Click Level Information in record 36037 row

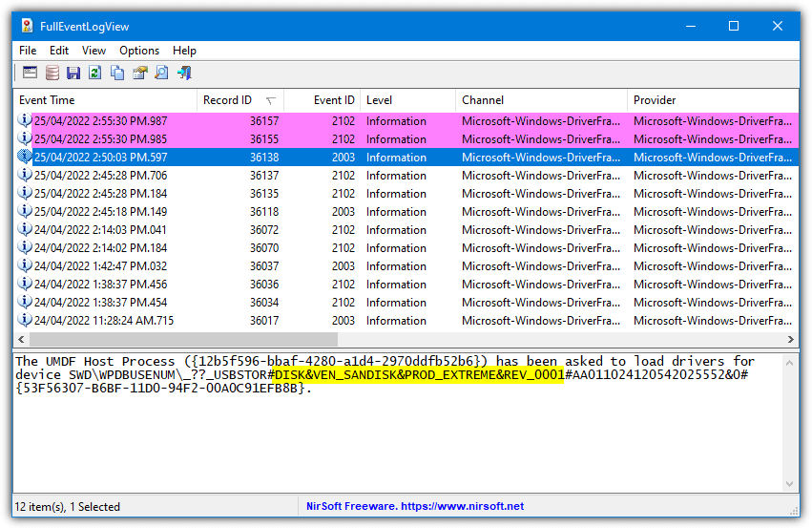(396, 265)
